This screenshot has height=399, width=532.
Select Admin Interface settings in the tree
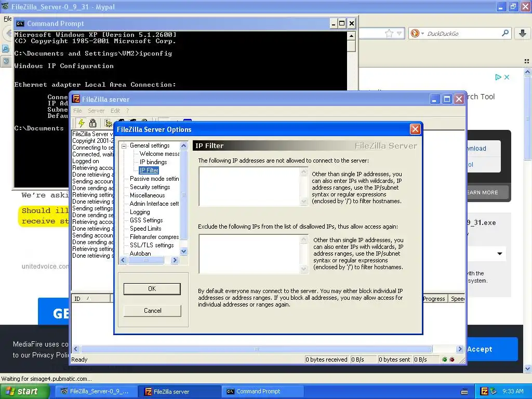coord(154,204)
